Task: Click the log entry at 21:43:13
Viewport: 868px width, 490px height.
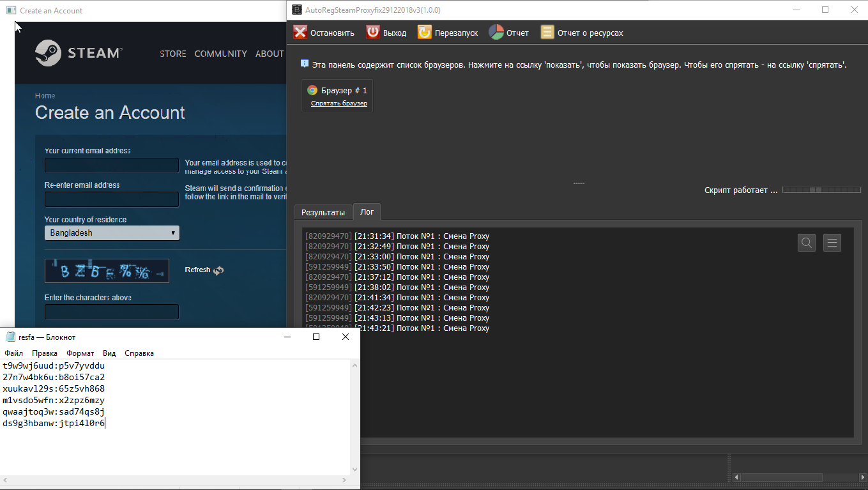Action: point(397,318)
